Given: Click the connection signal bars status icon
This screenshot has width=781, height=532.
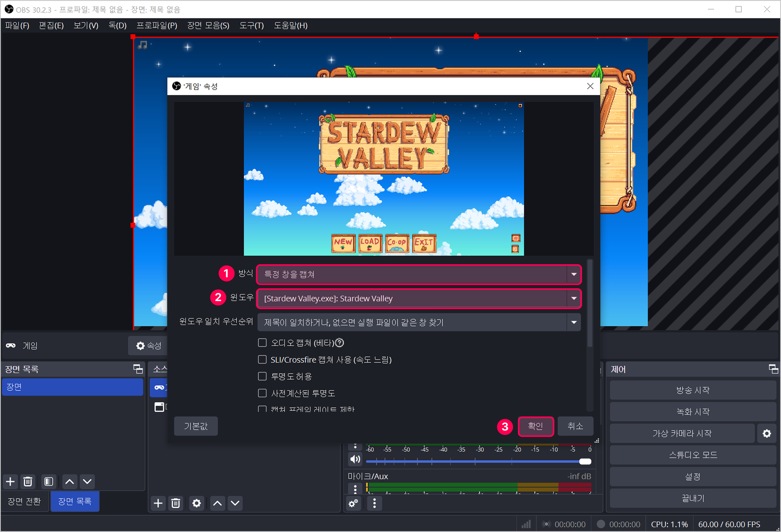Looking at the screenshot, I should (x=526, y=524).
